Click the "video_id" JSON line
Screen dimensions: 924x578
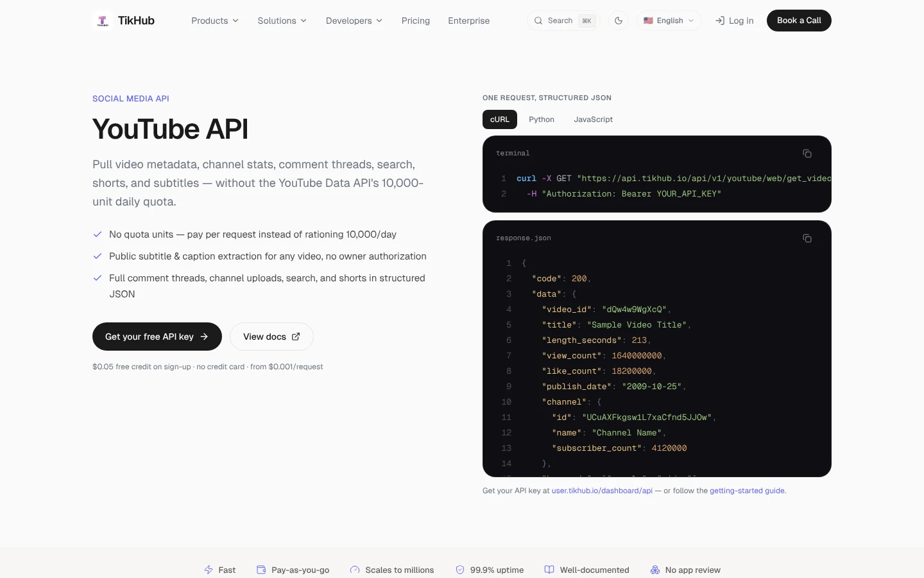[606, 310]
